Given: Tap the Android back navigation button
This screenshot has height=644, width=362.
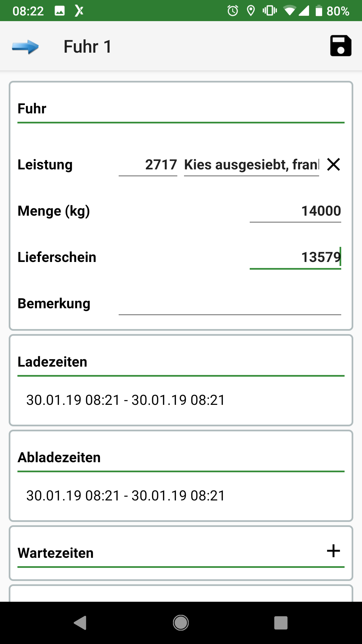Looking at the screenshot, I should click(80, 623).
